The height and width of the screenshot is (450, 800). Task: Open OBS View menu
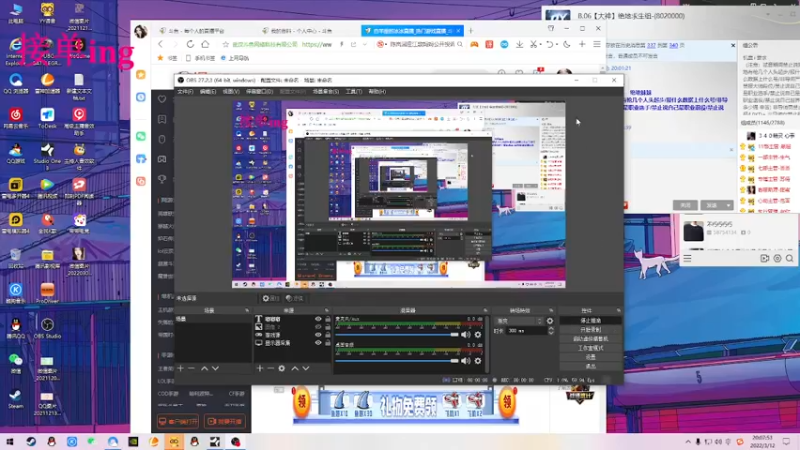tap(231, 92)
